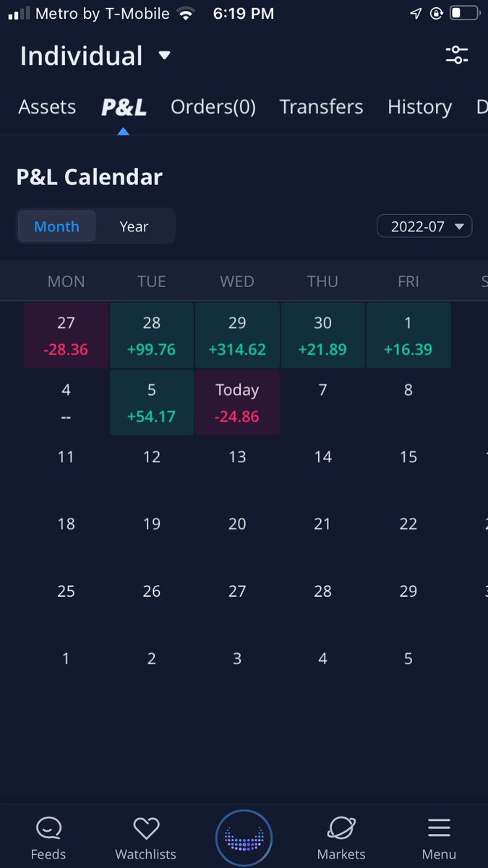Click the P&L Calendar heading
The width and height of the screenshot is (488, 868).
point(90,177)
